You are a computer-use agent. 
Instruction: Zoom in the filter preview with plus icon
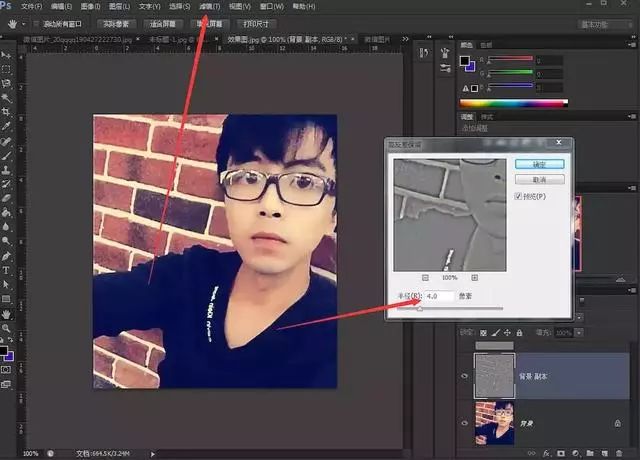pyautogui.click(x=474, y=277)
